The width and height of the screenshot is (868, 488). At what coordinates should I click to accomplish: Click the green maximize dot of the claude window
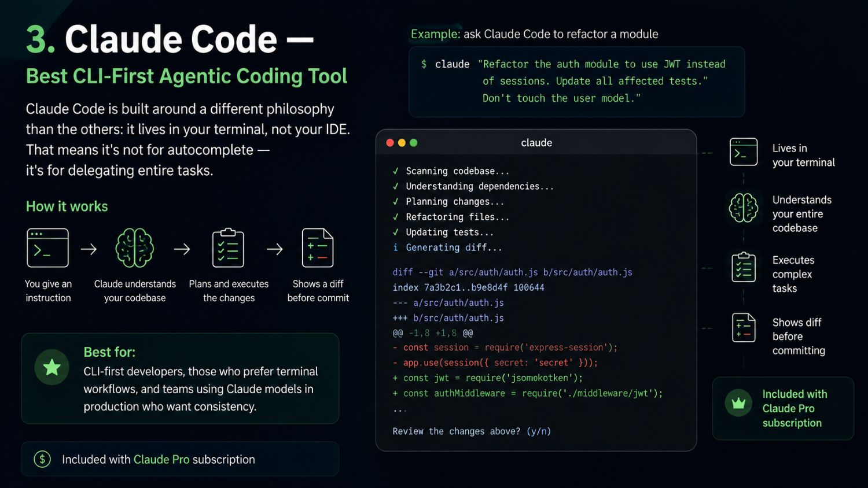coord(413,143)
